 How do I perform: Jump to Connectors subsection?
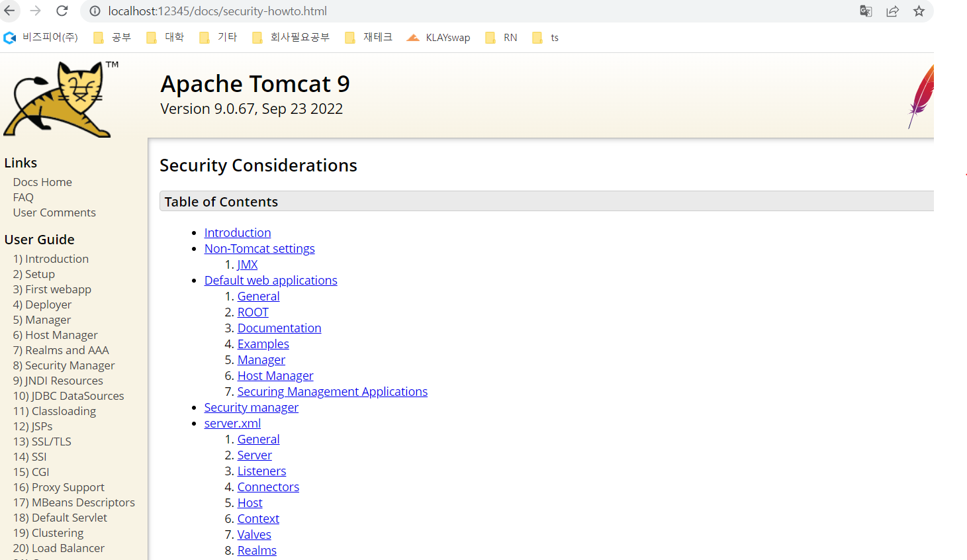point(268,487)
